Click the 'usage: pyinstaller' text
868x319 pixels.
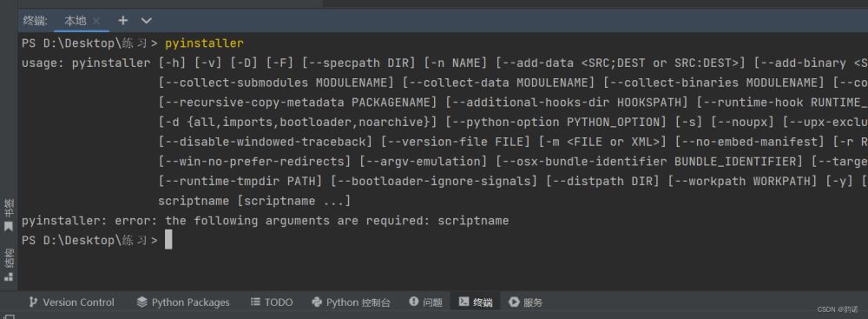coord(86,63)
